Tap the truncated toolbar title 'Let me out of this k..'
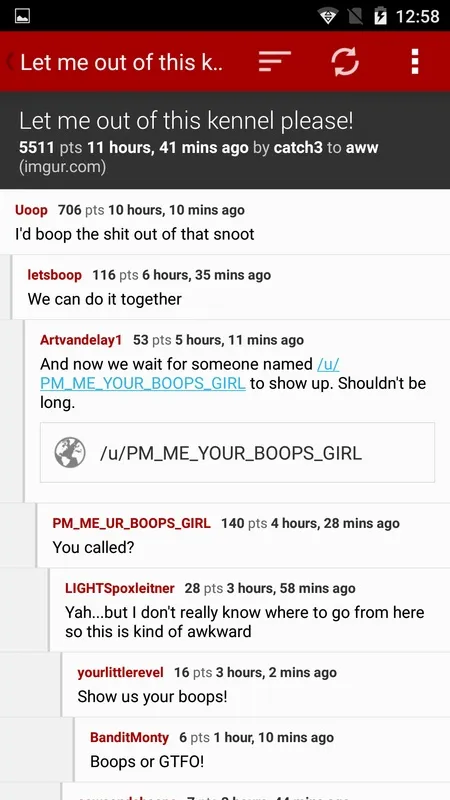Screen dimensions: 450x800 point(121,62)
